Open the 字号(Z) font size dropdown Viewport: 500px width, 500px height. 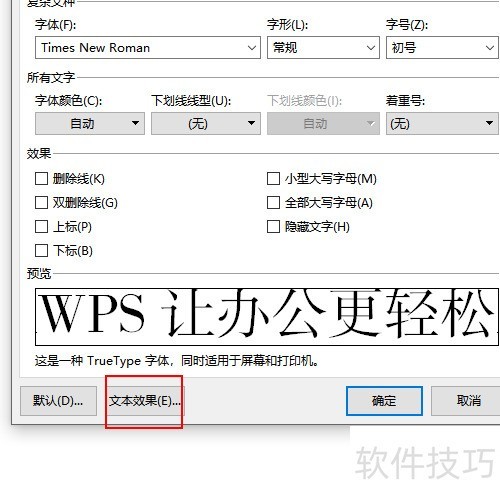coord(489,48)
